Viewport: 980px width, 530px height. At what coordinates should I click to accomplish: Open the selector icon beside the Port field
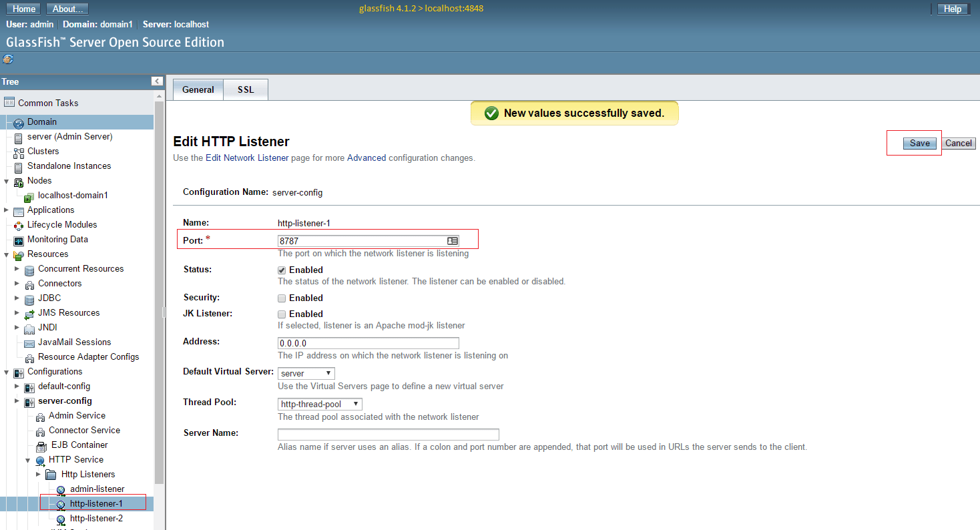pos(453,240)
